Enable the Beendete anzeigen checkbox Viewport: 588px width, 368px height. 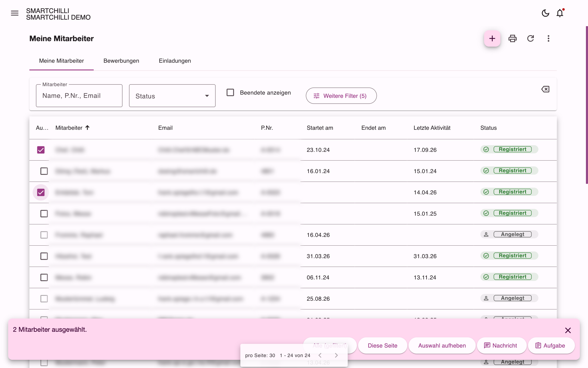click(230, 93)
